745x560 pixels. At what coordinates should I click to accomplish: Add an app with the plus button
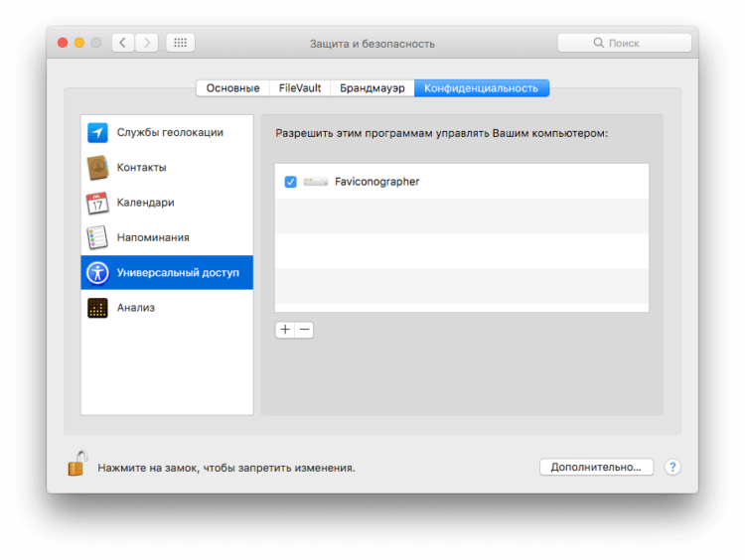click(x=285, y=330)
